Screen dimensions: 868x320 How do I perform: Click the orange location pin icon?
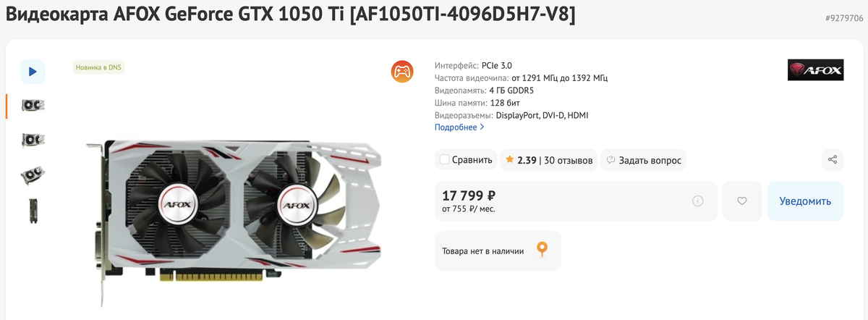pos(542,250)
